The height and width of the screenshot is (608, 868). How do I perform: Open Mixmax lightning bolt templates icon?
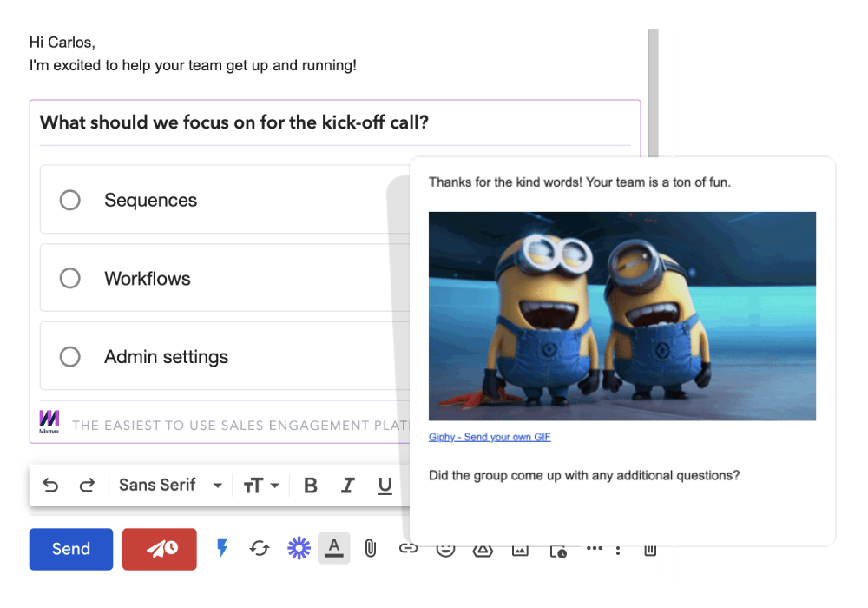[222, 548]
